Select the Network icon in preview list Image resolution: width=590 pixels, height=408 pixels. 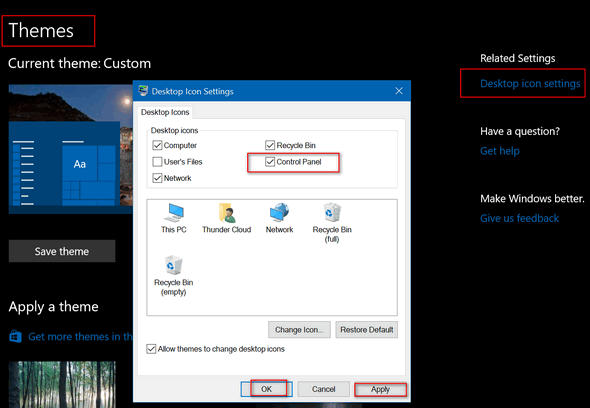point(279,218)
